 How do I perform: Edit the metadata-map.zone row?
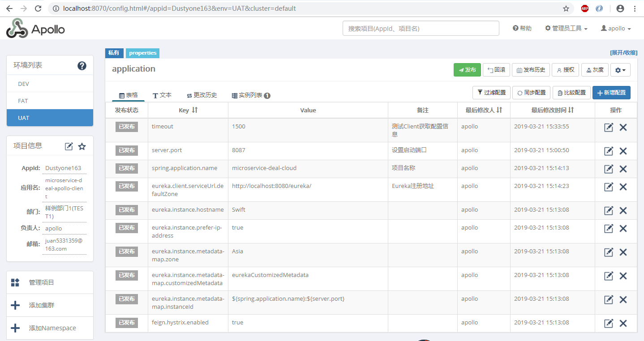[x=609, y=252]
